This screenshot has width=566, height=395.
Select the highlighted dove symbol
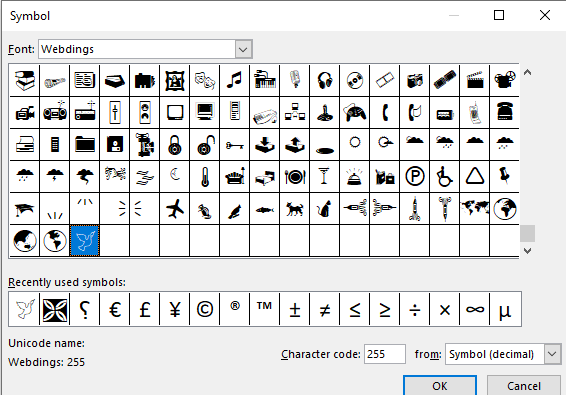84,240
